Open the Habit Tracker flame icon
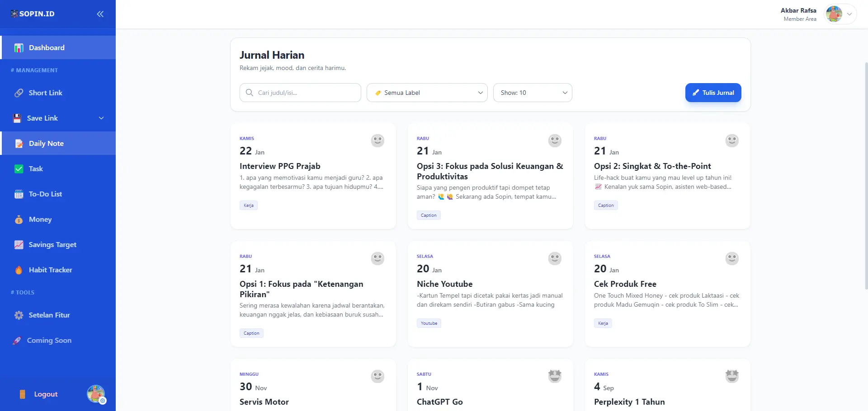Screen dimensions: 868x411 (x=19, y=270)
